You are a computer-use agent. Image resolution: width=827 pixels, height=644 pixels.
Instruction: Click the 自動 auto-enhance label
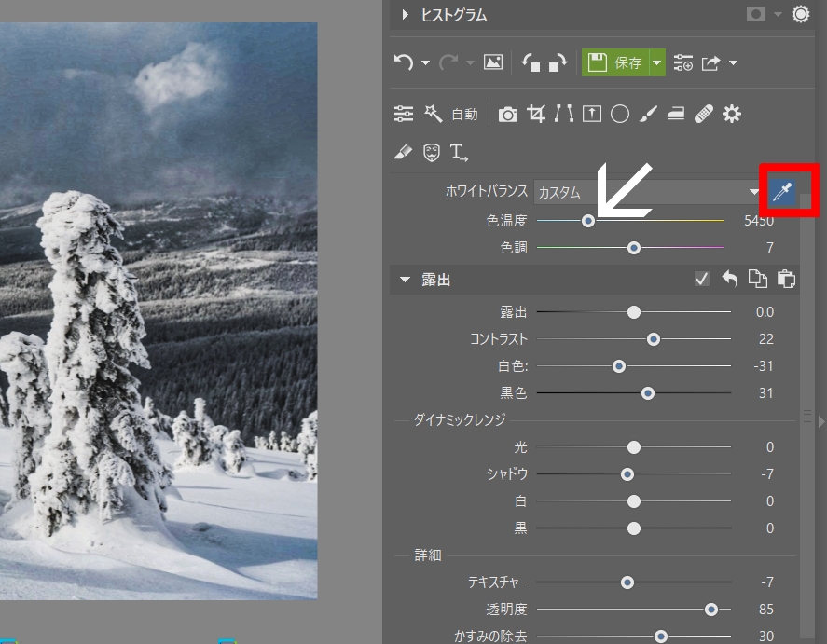click(x=464, y=115)
